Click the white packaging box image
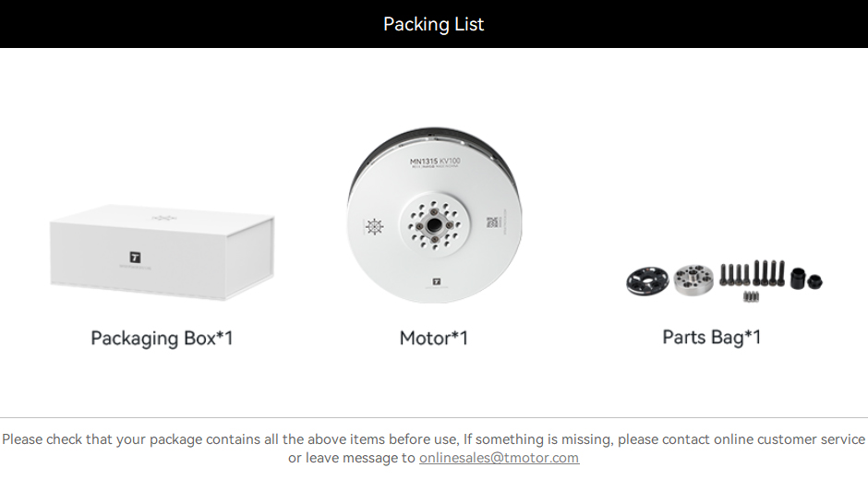The height and width of the screenshot is (480, 868). pos(162,252)
